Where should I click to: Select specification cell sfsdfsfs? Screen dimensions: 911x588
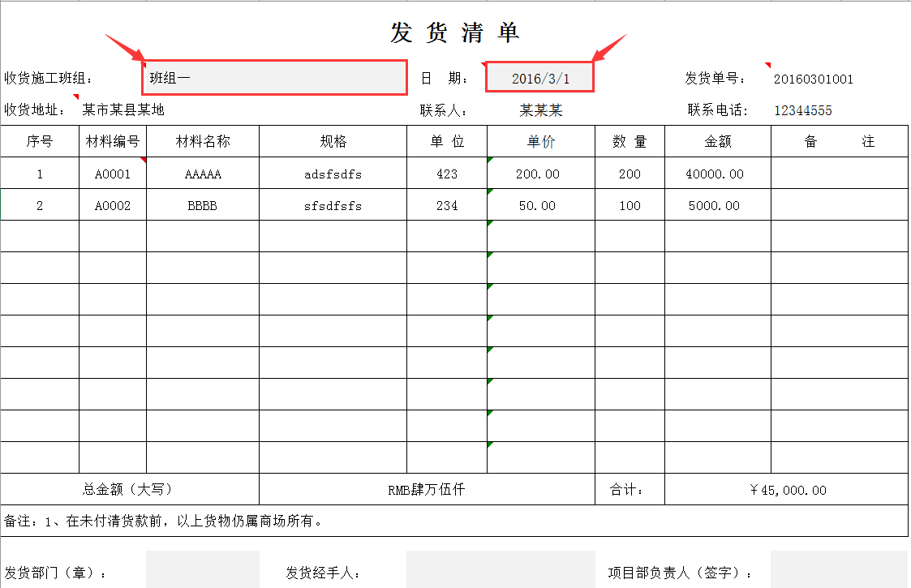click(333, 204)
